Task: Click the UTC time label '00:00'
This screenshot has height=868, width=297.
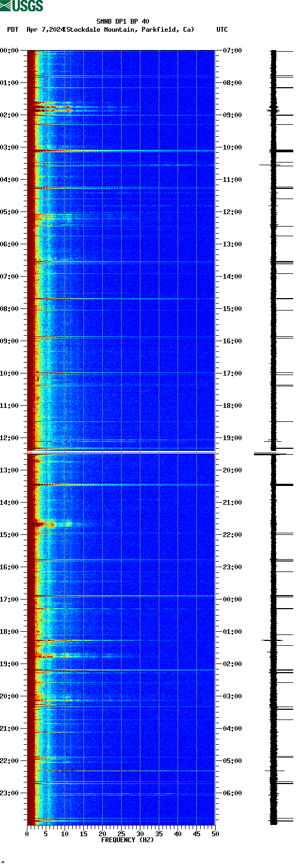Action: 232,599
